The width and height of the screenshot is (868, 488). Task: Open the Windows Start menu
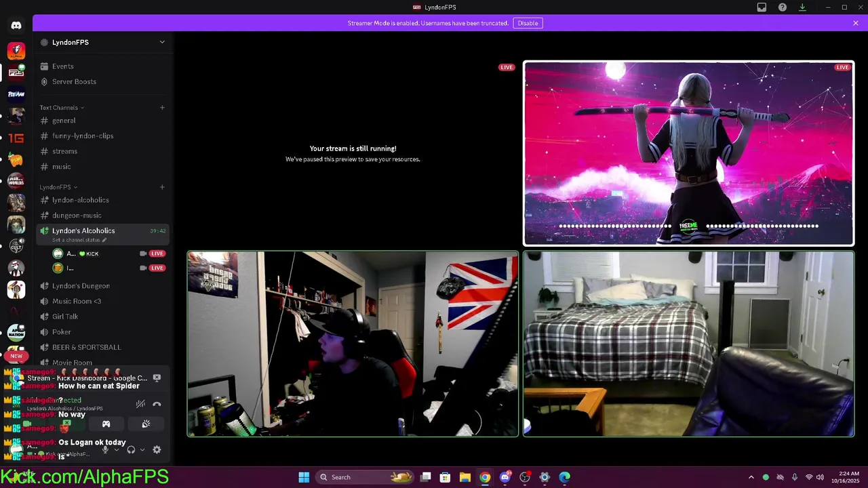click(304, 477)
